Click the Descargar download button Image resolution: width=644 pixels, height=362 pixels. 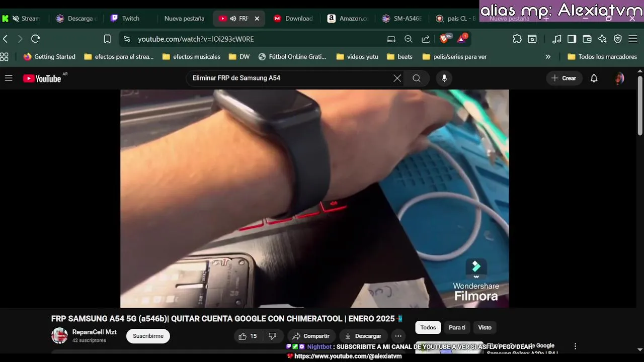click(x=363, y=336)
